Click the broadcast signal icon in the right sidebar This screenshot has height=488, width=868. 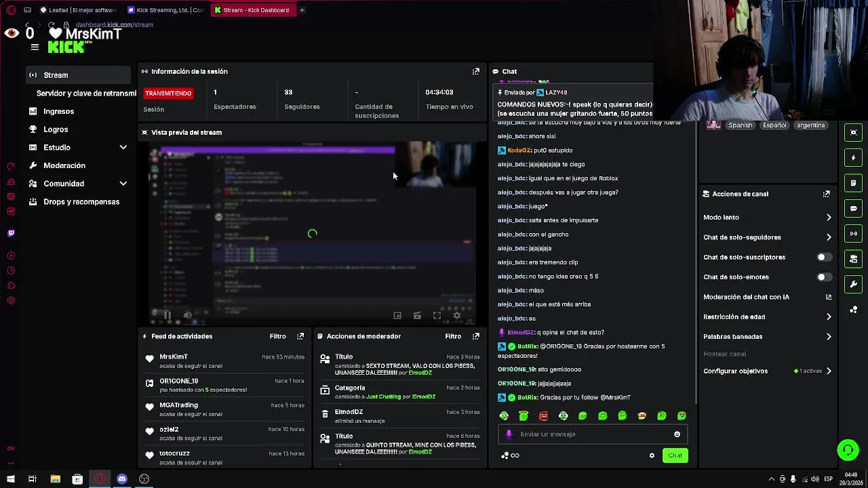click(854, 234)
